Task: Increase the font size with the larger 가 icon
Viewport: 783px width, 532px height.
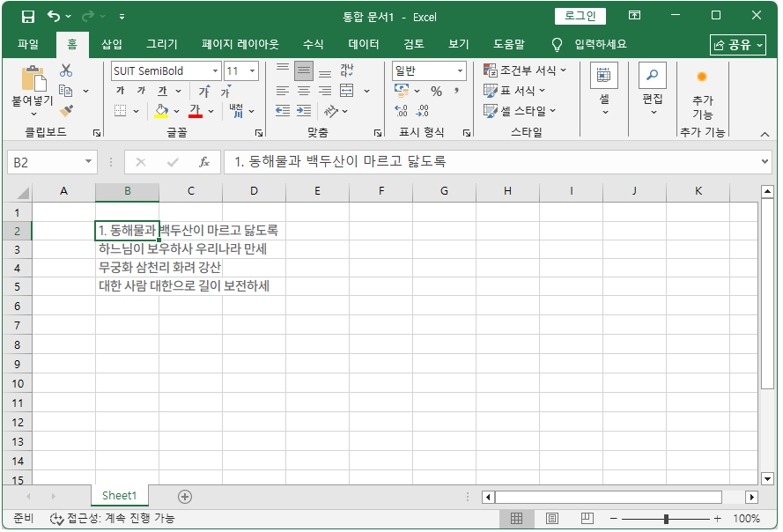Action: [x=204, y=91]
